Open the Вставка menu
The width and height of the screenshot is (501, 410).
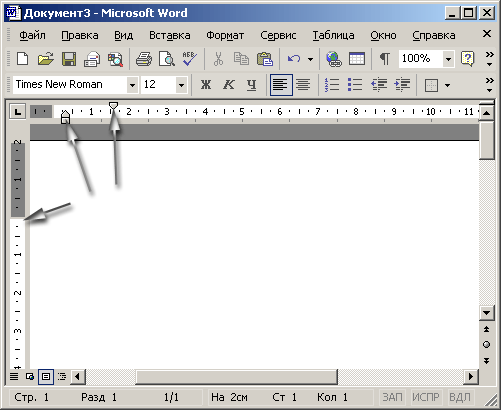(170, 35)
